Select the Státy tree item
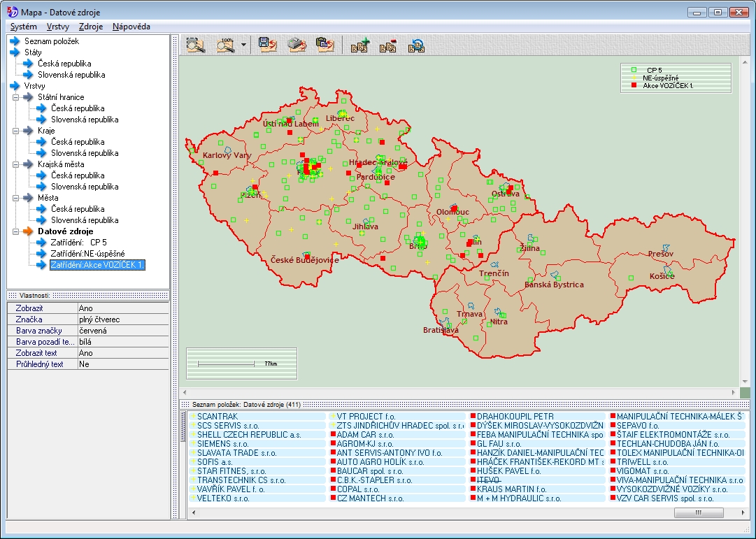Screen dimensions: 756x539 coord(33,52)
